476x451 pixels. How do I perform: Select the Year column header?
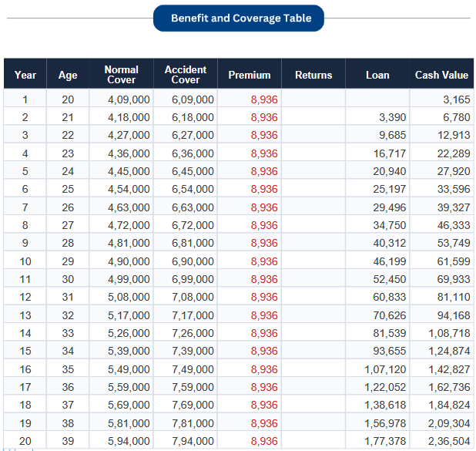25,75
